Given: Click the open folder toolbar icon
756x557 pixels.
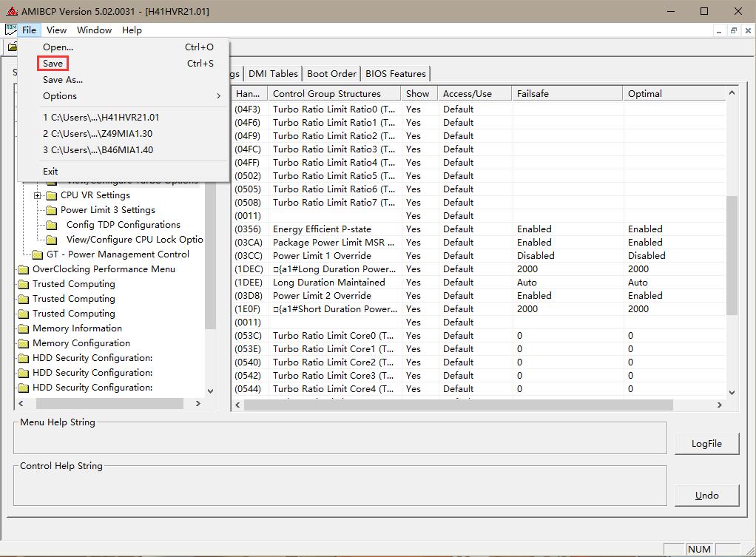Looking at the screenshot, I should [12, 47].
